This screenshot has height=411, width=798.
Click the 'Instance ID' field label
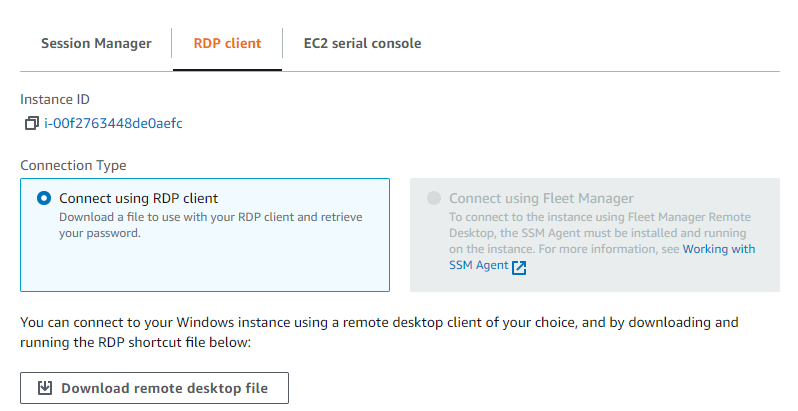click(55, 100)
